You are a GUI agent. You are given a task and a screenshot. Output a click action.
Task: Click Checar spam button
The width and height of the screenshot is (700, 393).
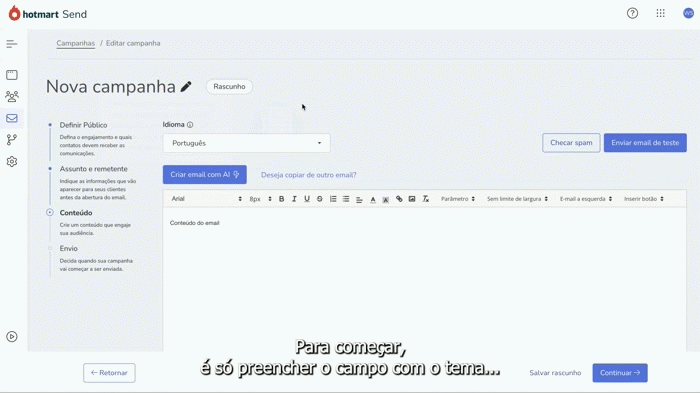571,143
